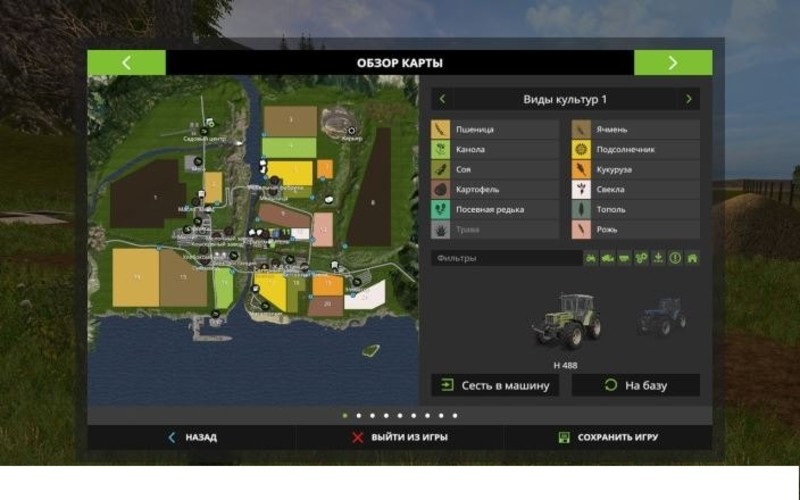Show previous crop types list
This screenshot has height=500, width=800.
click(442, 99)
